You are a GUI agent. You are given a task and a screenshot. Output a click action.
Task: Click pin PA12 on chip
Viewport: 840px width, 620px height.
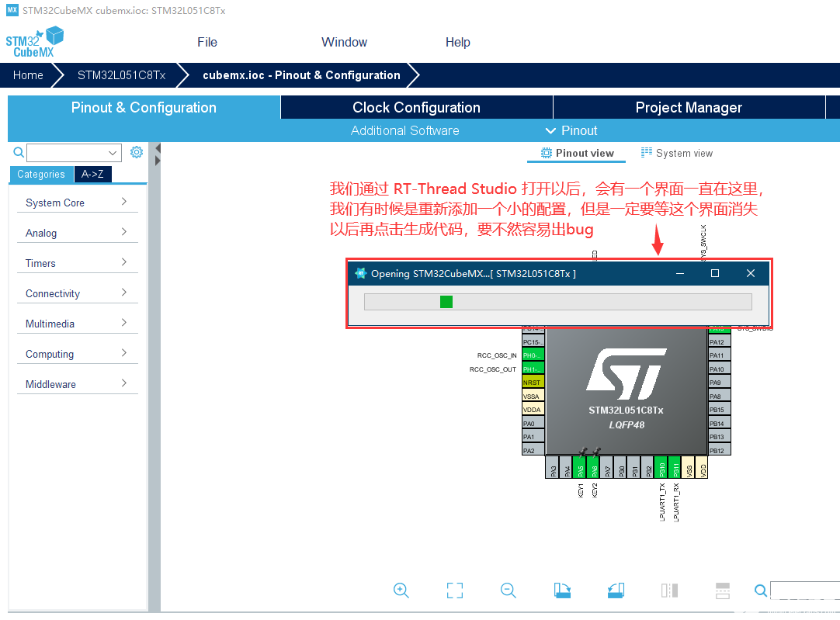(720, 341)
